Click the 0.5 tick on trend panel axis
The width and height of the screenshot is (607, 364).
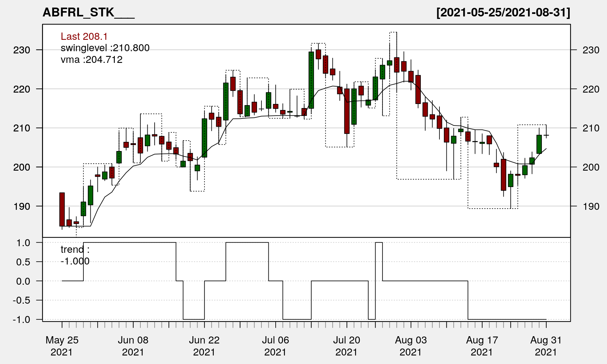click(x=23, y=262)
